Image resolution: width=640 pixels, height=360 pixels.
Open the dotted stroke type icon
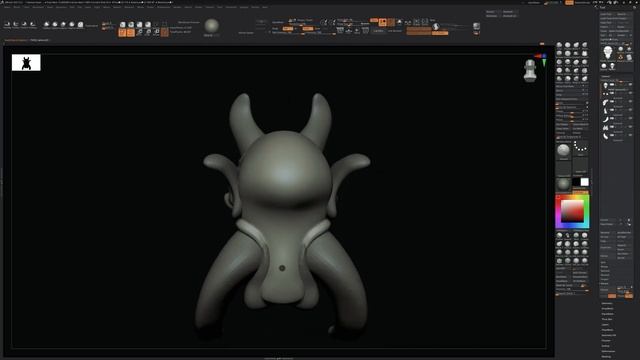580,147
